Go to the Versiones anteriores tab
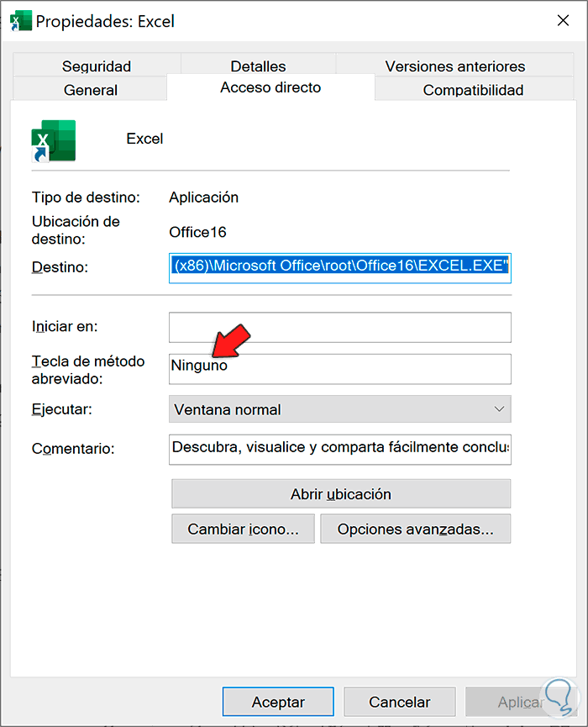 [x=455, y=66]
